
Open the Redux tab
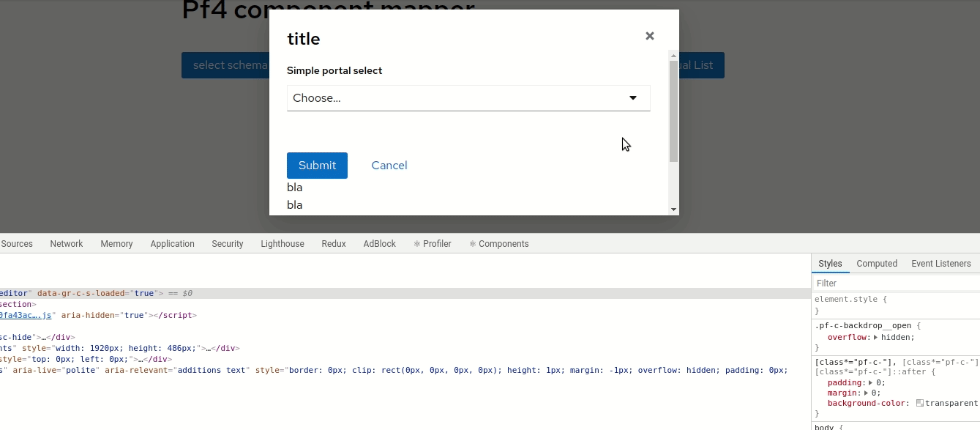point(334,244)
